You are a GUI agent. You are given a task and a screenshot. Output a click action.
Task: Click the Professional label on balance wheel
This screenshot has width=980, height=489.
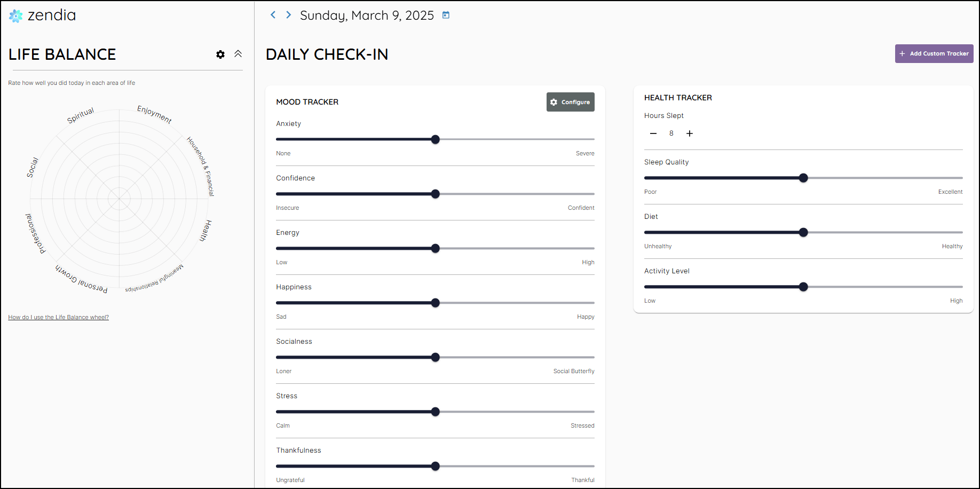(x=35, y=233)
